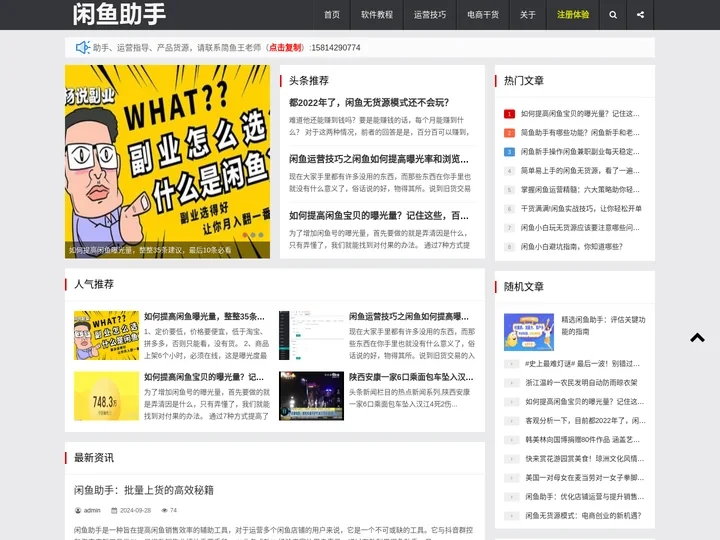This screenshot has height=540, width=720.
Task: Open 人气推荐 title 如何提高闲鱼曝光量，整整35条
Action: (204, 316)
